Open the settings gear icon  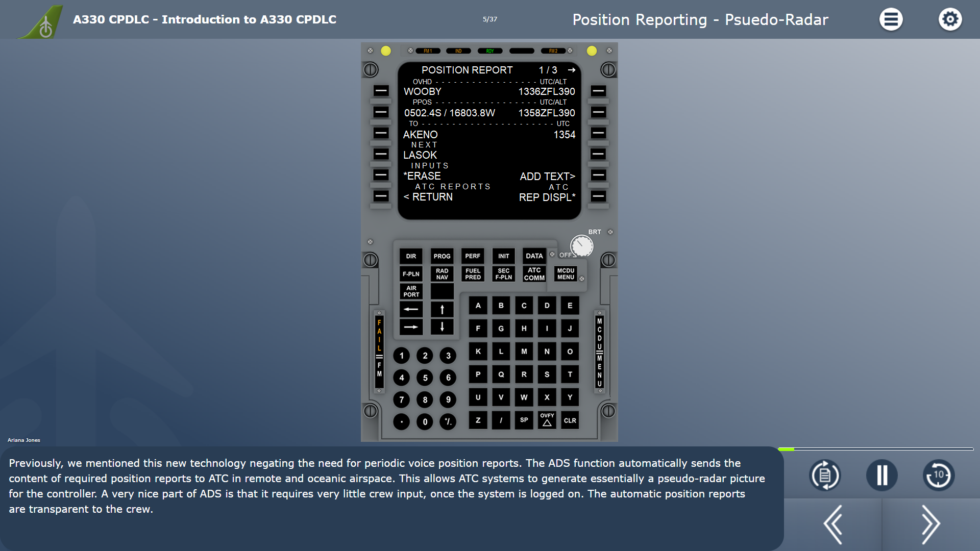coord(950,19)
